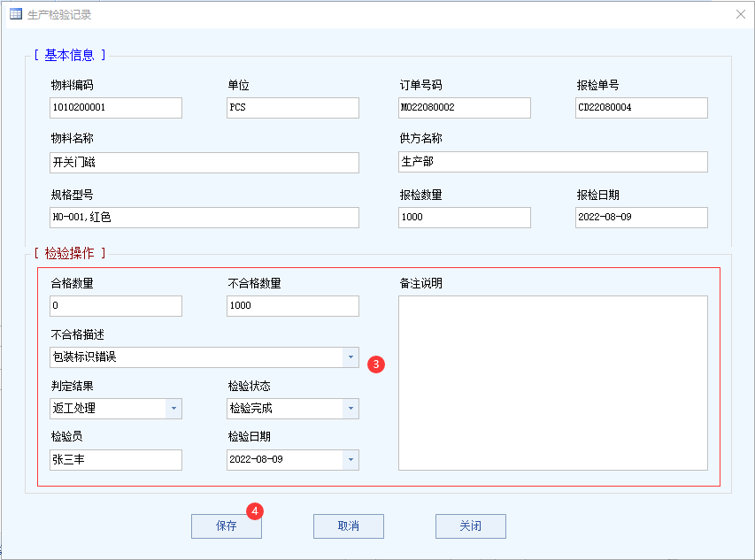Click into the 合格数量 field

click(116, 306)
